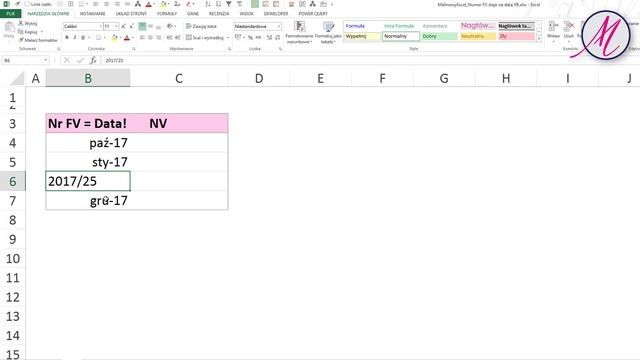640x360 pixels.
Task: Switch to the UKŁAD STRONY ribbon tab
Action: [x=131, y=13]
